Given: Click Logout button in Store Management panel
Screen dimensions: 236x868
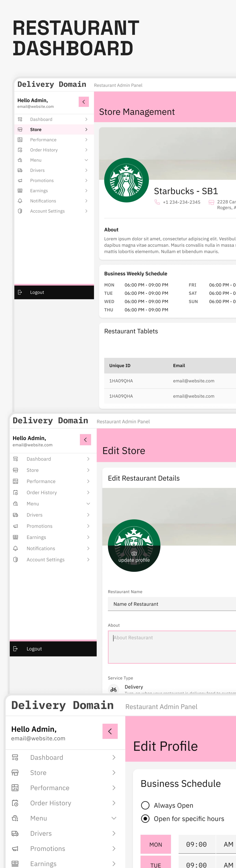Looking at the screenshot, I should (54, 292).
